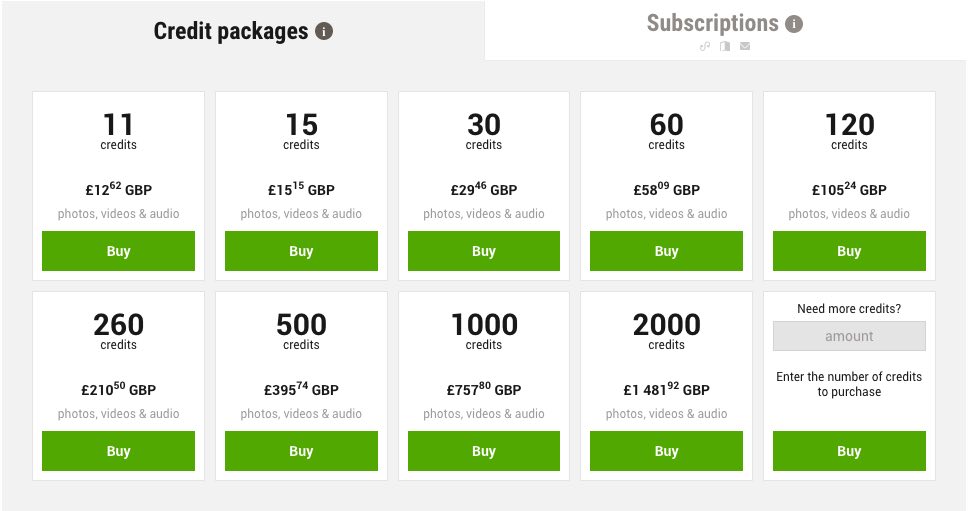Buy the 2000 credits package
968x511 pixels.
click(x=666, y=451)
